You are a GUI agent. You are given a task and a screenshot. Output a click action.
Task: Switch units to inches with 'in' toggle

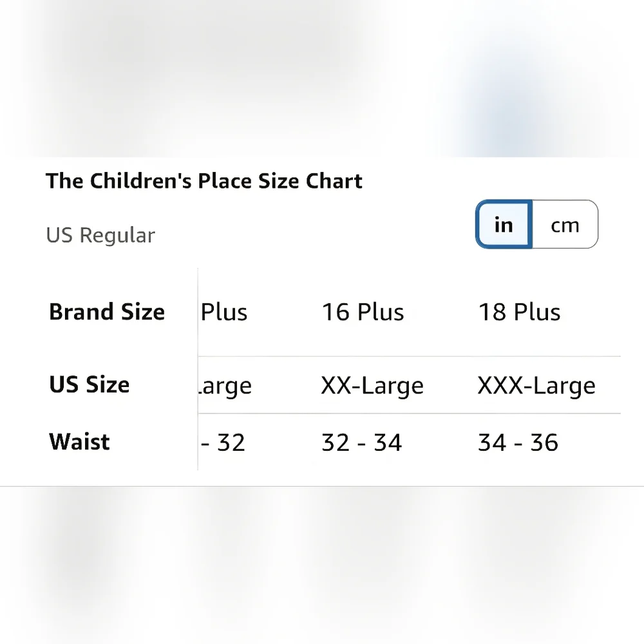click(x=504, y=224)
